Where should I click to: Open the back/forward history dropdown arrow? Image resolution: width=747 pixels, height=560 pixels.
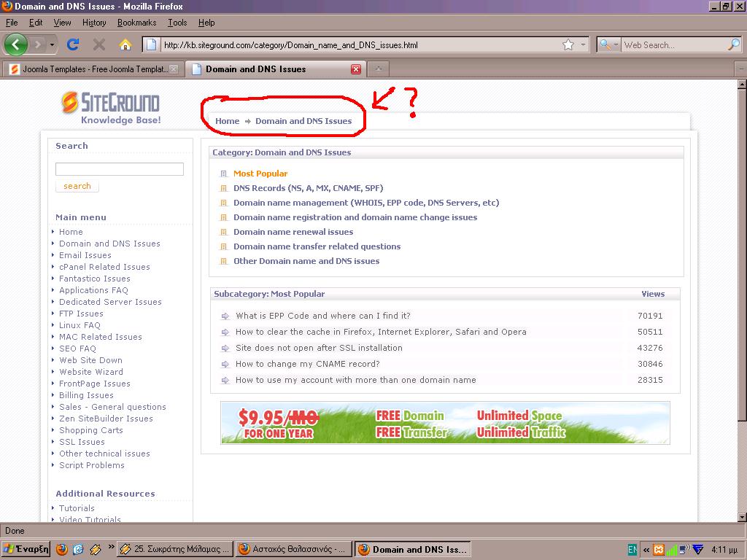click(x=52, y=44)
